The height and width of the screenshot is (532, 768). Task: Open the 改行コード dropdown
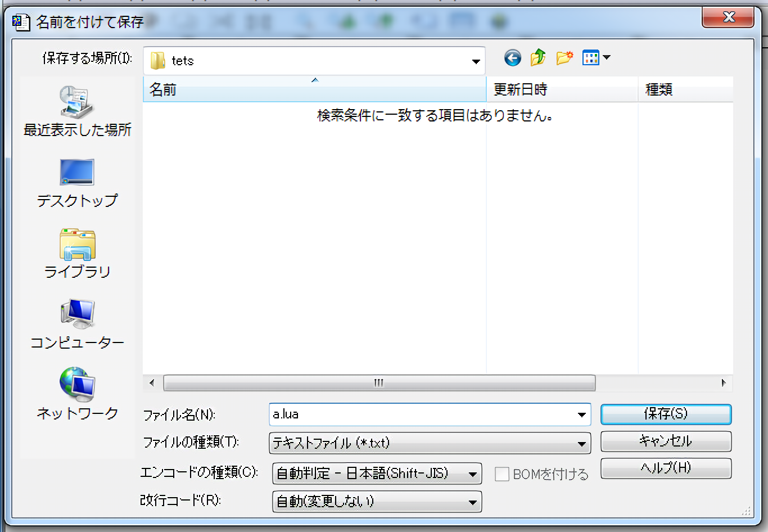472,502
